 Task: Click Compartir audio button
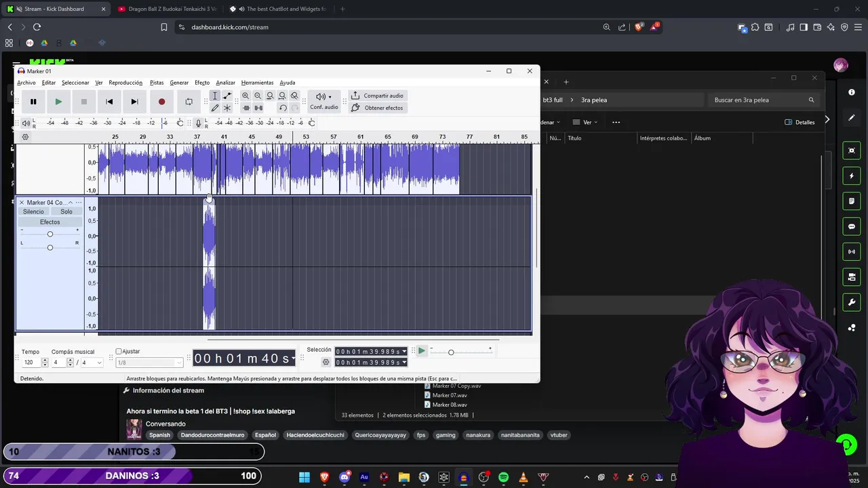[376, 96]
